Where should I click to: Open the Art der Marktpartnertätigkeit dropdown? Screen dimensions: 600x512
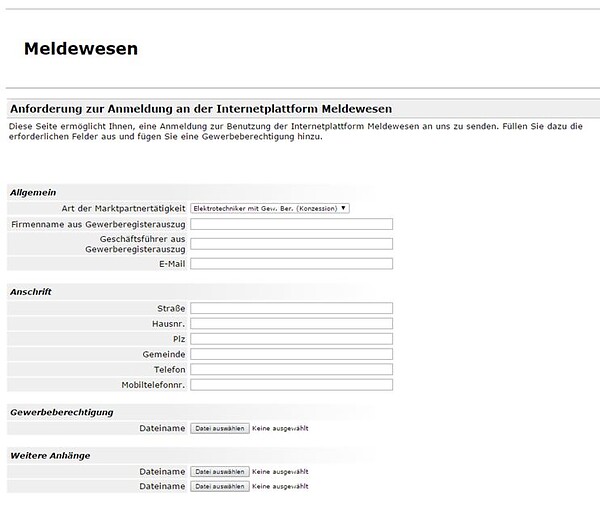(270, 209)
